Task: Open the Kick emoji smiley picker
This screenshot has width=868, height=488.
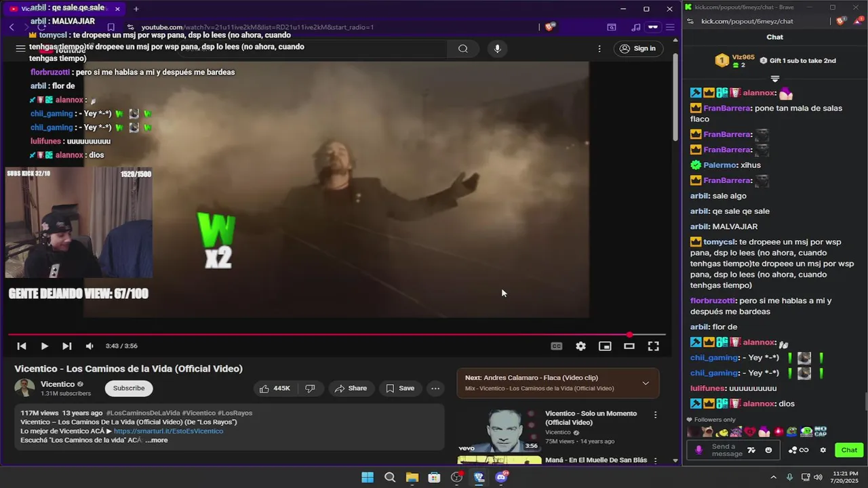Action: coord(768,450)
